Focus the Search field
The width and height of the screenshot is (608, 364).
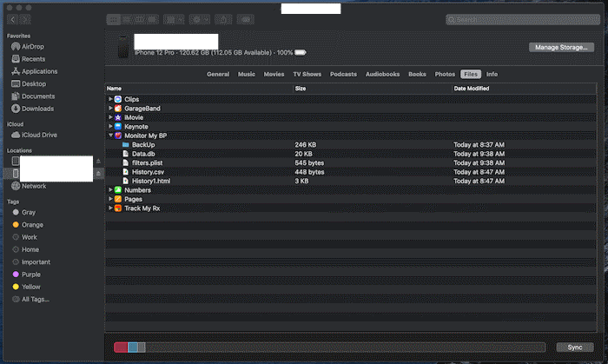[523, 20]
